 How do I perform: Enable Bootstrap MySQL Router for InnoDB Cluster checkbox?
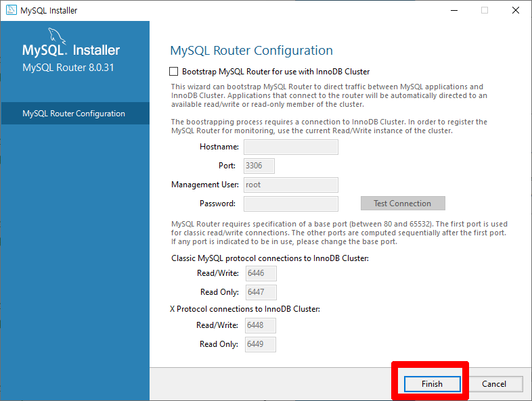click(173, 72)
